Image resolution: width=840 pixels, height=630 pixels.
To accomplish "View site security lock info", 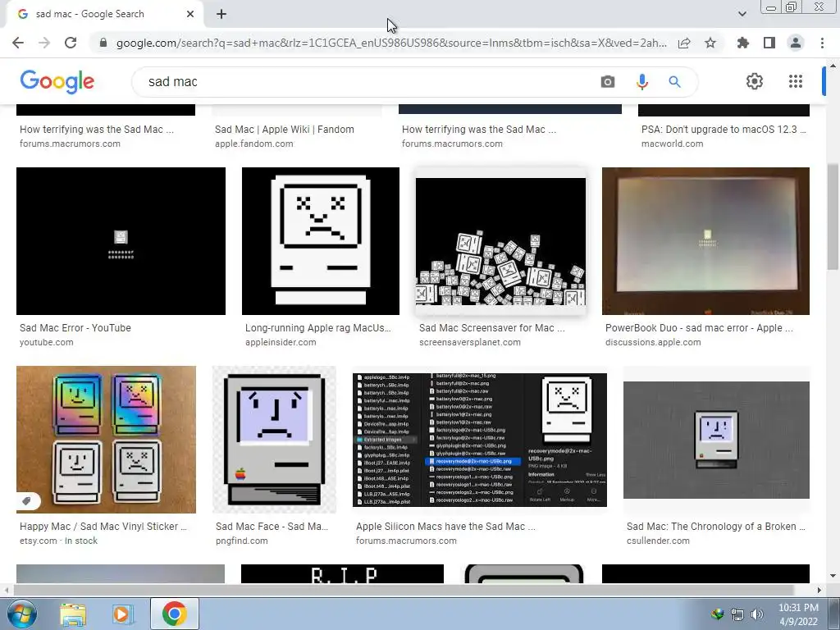I will 103,43.
